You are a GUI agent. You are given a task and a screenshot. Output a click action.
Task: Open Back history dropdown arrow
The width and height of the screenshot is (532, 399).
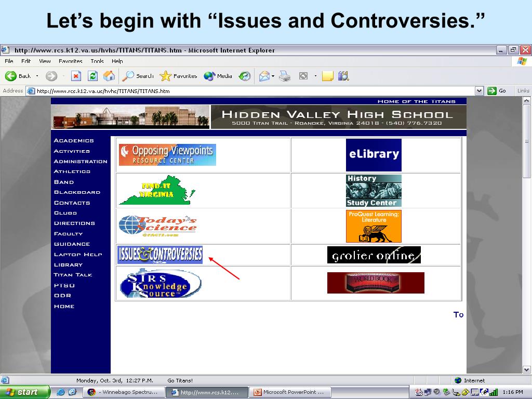pos(37,76)
